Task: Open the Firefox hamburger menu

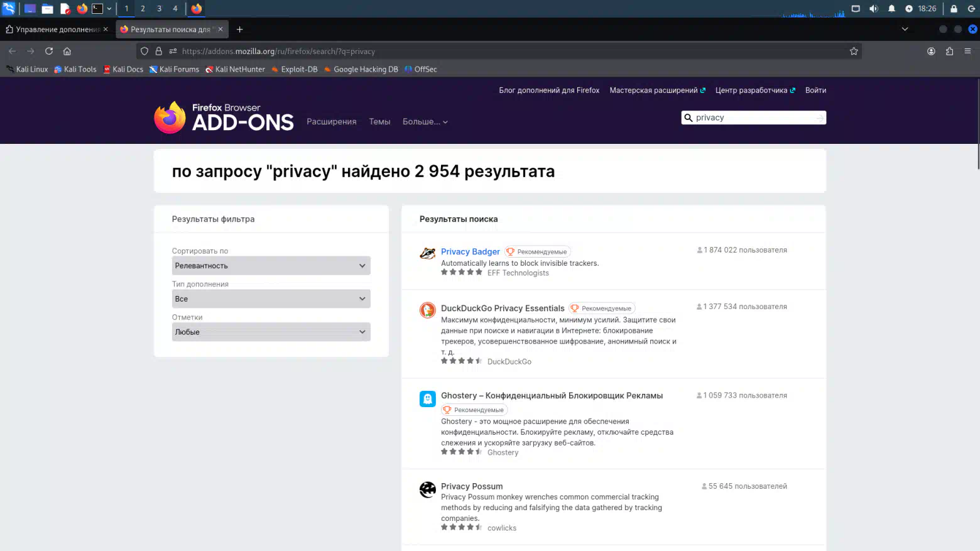Action: pyautogui.click(x=967, y=52)
